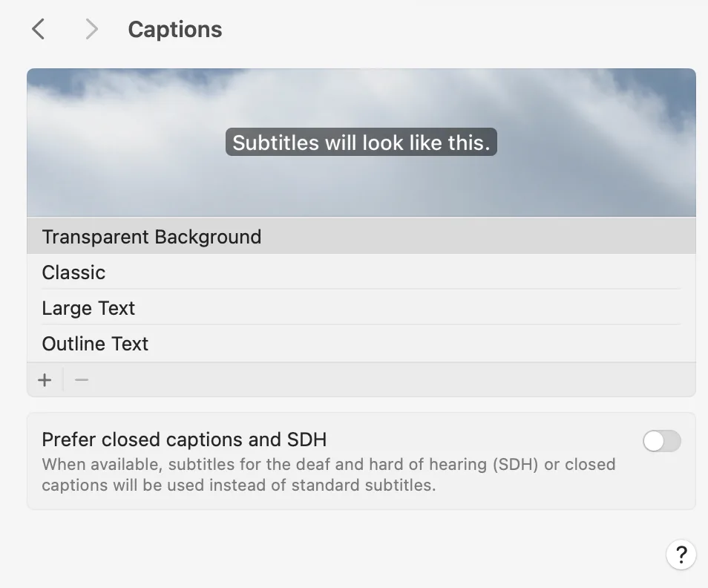This screenshot has height=588, width=708.
Task: Click the subtitles preview text overlay
Action: pyautogui.click(x=361, y=142)
